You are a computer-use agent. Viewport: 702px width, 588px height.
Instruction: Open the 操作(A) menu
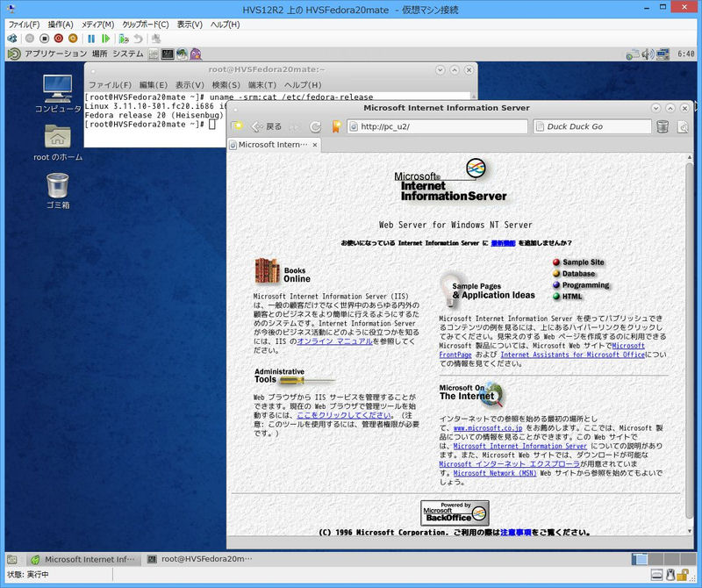coord(61,25)
